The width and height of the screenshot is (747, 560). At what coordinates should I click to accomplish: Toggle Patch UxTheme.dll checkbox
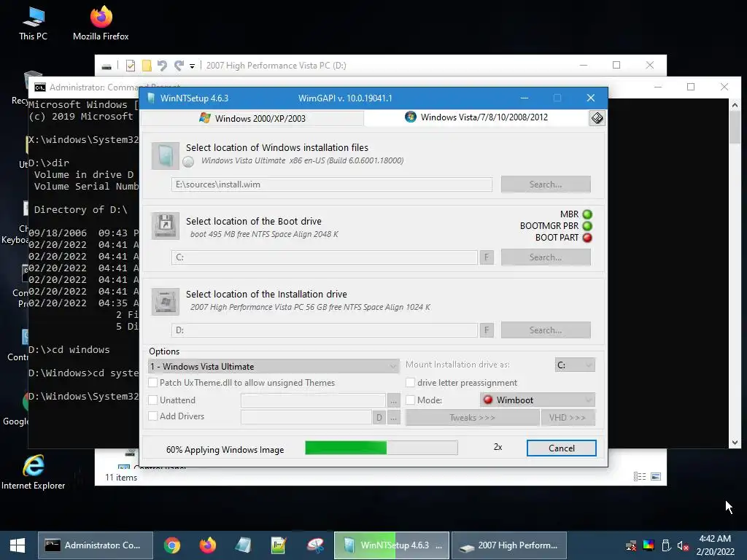pyautogui.click(x=153, y=383)
